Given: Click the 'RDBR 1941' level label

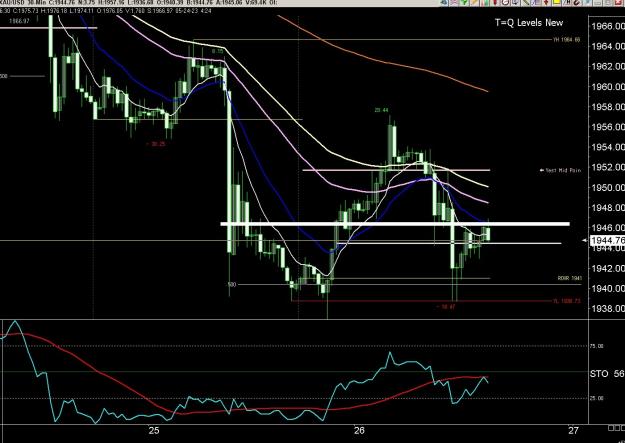Looking at the screenshot, I should [569, 278].
